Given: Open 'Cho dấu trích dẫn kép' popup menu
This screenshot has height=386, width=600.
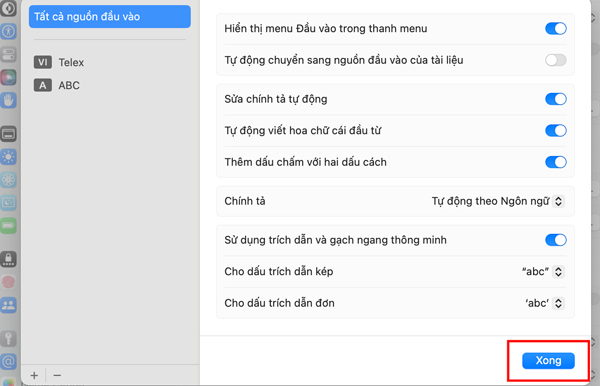Looking at the screenshot, I should 558,272.
